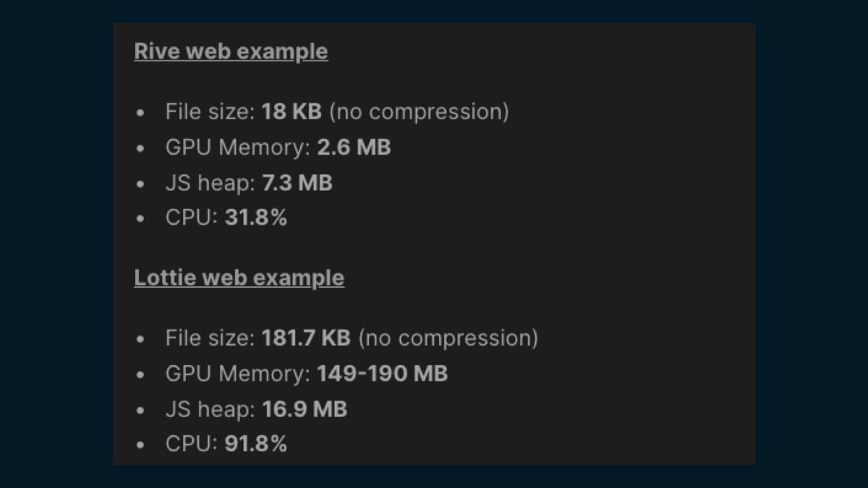Click the bold 31.8% CPU value

click(x=256, y=218)
